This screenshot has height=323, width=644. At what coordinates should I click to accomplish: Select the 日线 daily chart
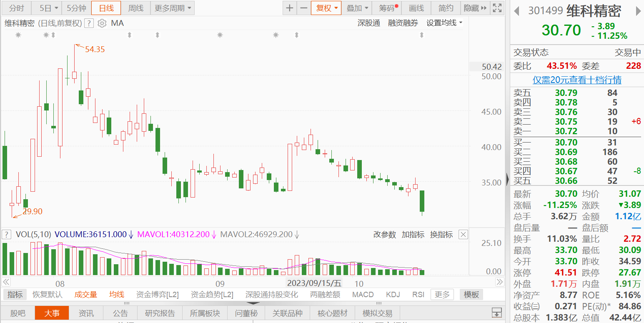point(106,8)
